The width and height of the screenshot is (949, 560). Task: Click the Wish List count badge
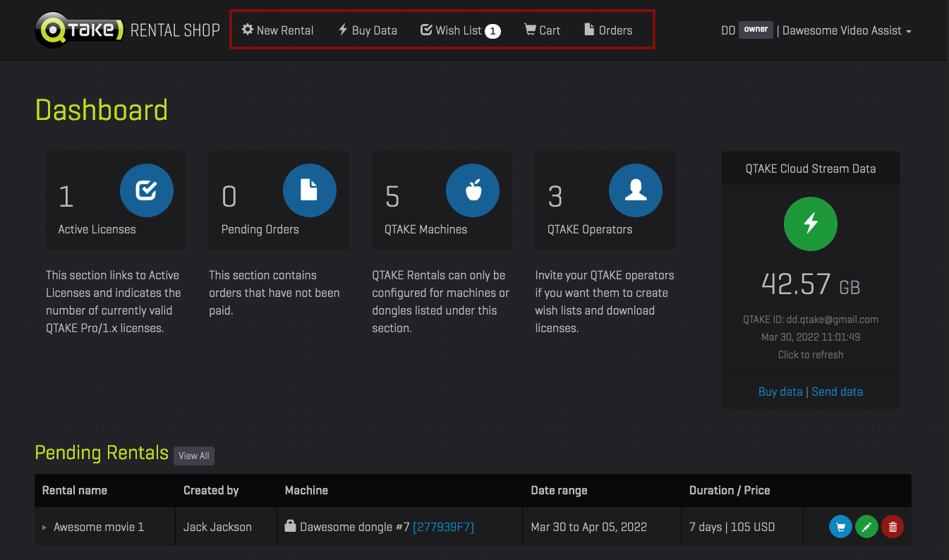click(x=492, y=31)
